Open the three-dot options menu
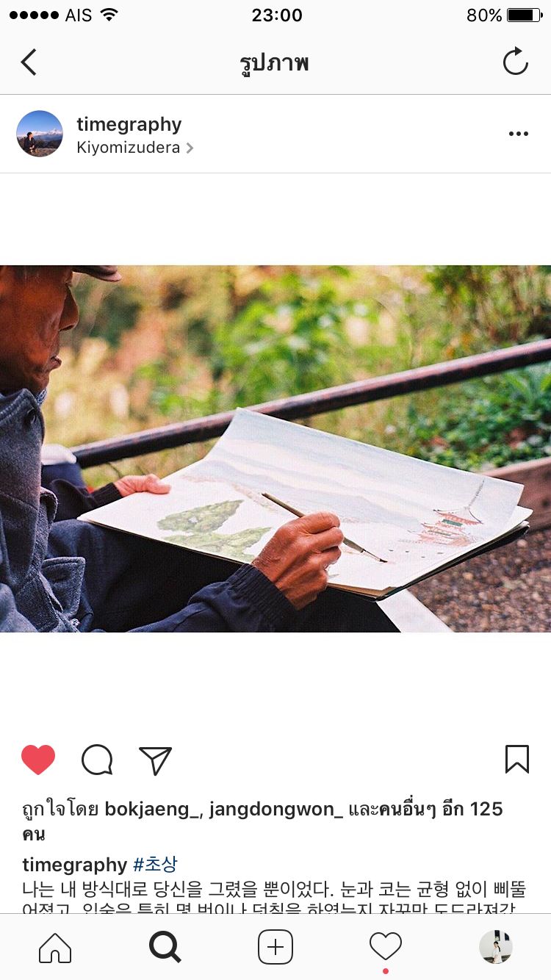Screen dimensions: 551x980 point(519,134)
